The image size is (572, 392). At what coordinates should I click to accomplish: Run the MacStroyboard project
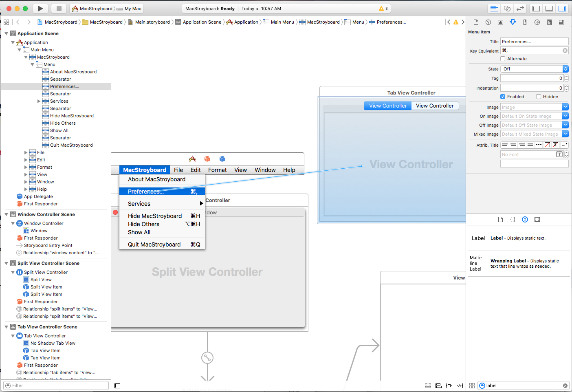pos(40,9)
